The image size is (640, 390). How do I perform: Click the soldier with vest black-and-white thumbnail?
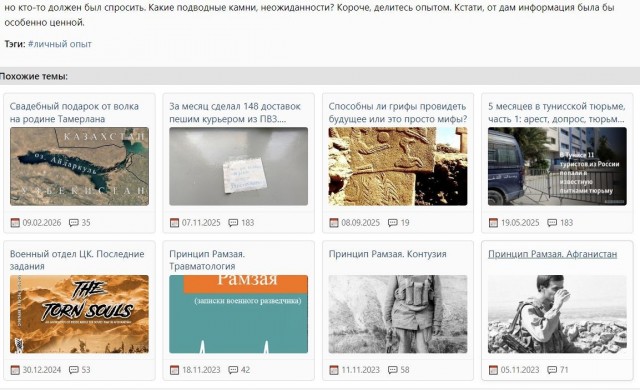tap(398, 314)
